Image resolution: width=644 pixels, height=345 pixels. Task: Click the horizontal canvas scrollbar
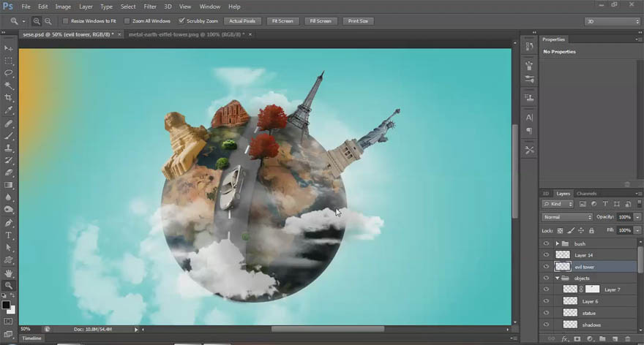327,329
